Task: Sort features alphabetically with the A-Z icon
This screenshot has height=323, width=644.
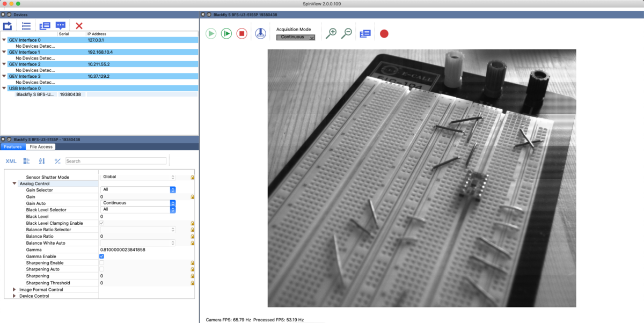Action: [42, 161]
